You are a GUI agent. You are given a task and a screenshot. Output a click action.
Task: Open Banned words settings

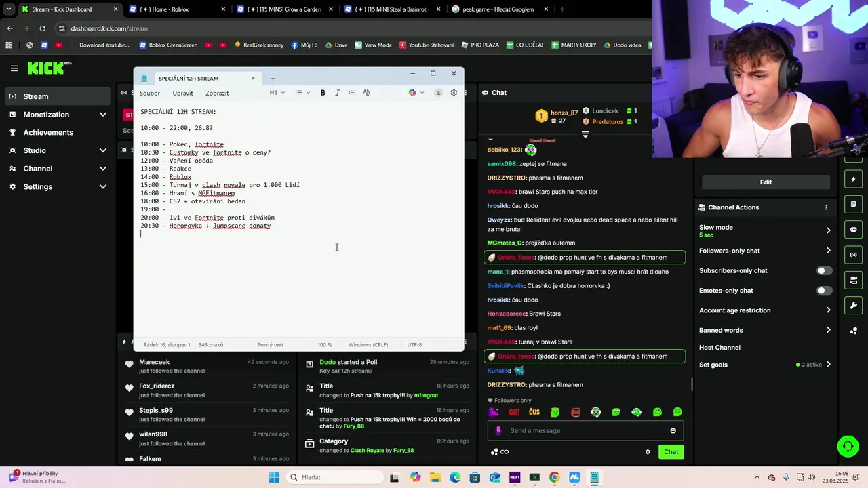pos(765,331)
